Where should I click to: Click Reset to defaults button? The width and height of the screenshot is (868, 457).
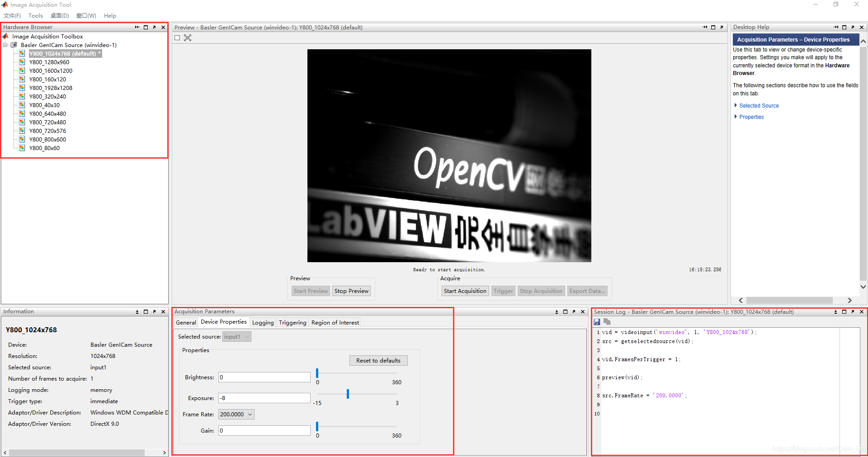[378, 360]
